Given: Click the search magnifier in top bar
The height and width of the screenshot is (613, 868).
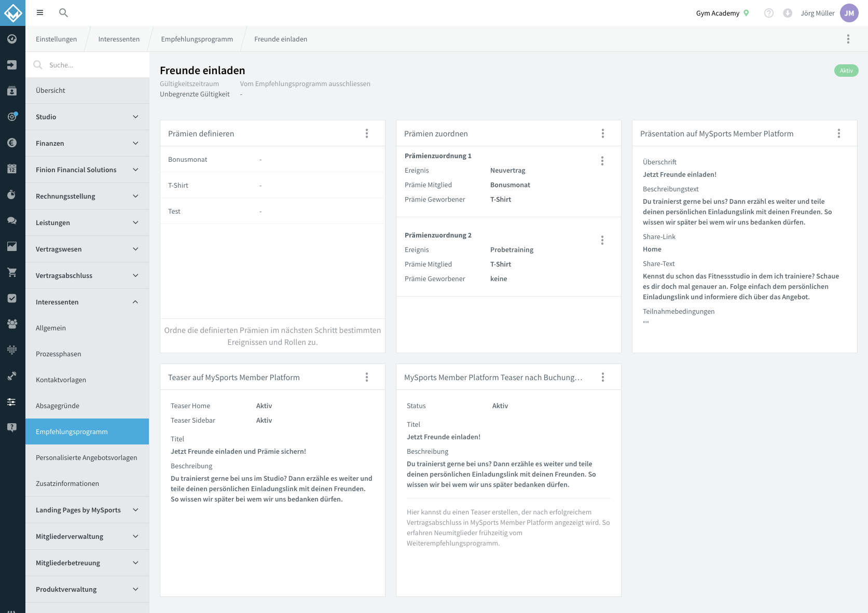Looking at the screenshot, I should 63,13.
